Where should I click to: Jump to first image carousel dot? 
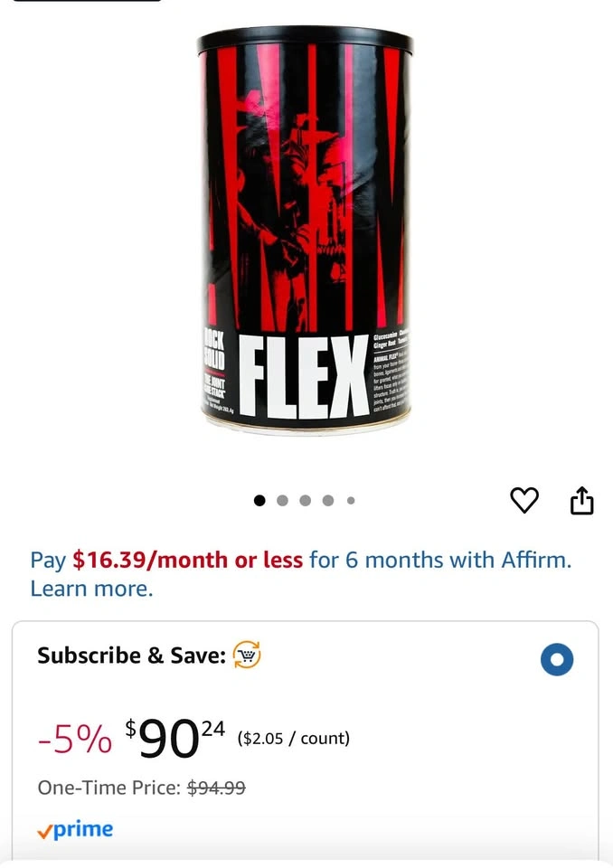tap(259, 500)
